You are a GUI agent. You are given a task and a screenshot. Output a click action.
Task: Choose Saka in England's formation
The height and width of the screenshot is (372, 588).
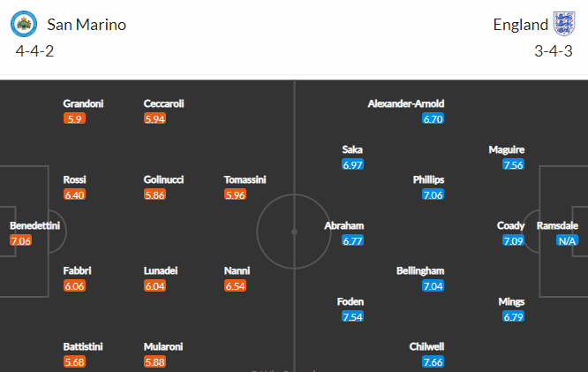[x=352, y=149]
